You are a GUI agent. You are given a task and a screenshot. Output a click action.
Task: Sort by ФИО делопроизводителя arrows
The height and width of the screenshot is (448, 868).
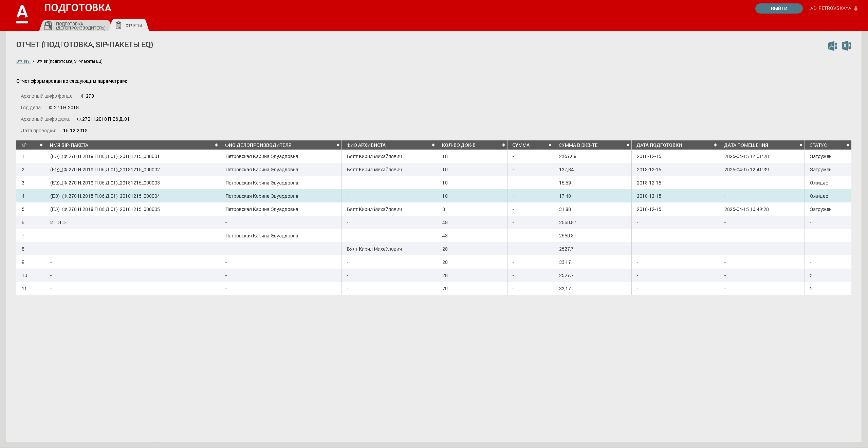pos(338,145)
